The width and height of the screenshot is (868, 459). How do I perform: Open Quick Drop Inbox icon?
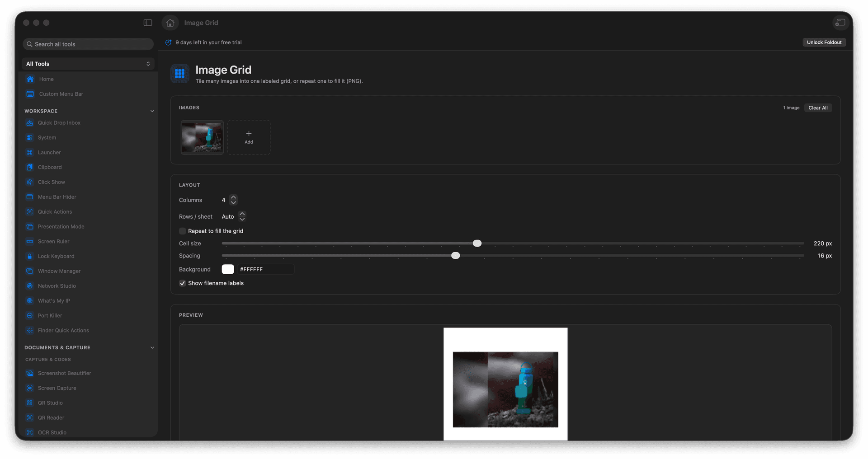tap(30, 123)
